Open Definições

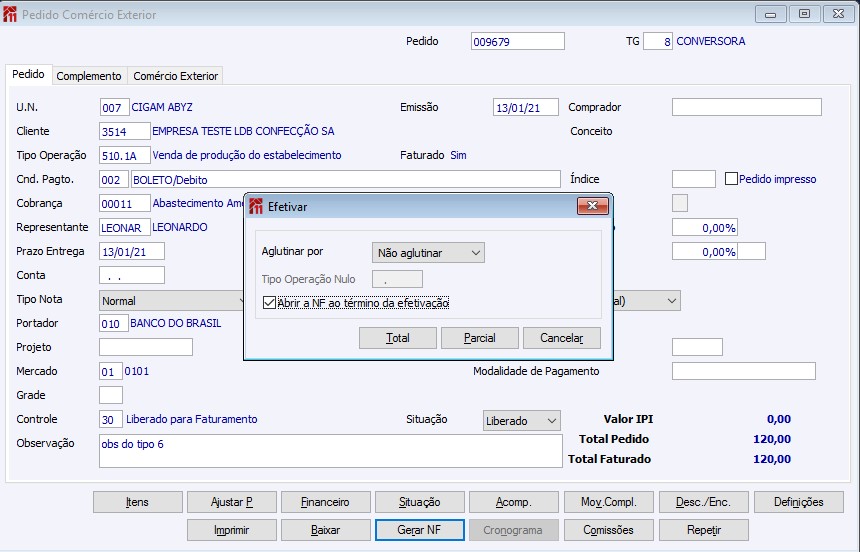click(799, 502)
